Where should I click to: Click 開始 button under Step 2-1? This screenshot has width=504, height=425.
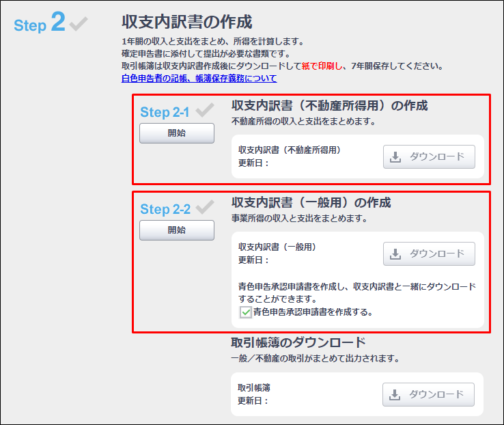point(177,133)
